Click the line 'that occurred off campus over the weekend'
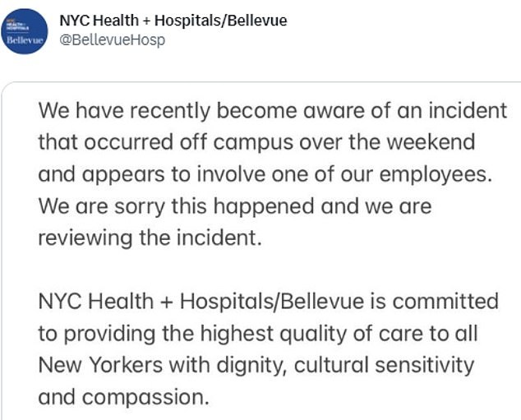This screenshot has width=521, height=420. pyautogui.click(x=256, y=142)
